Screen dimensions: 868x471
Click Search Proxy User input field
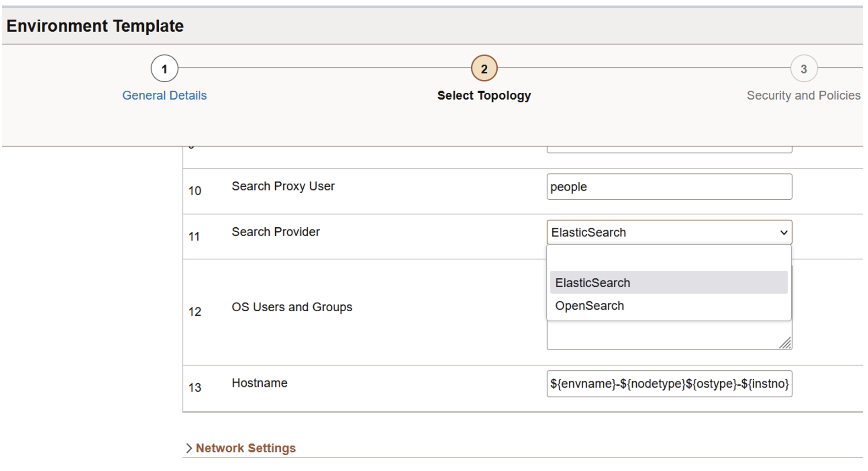669,187
